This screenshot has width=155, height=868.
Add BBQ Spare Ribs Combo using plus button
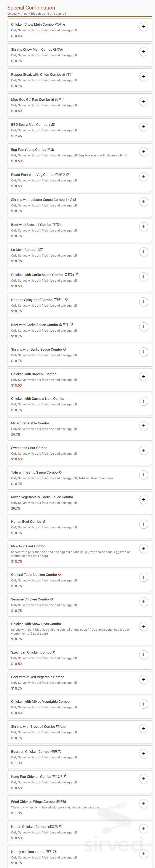pyautogui.click(x=144, y=126)
